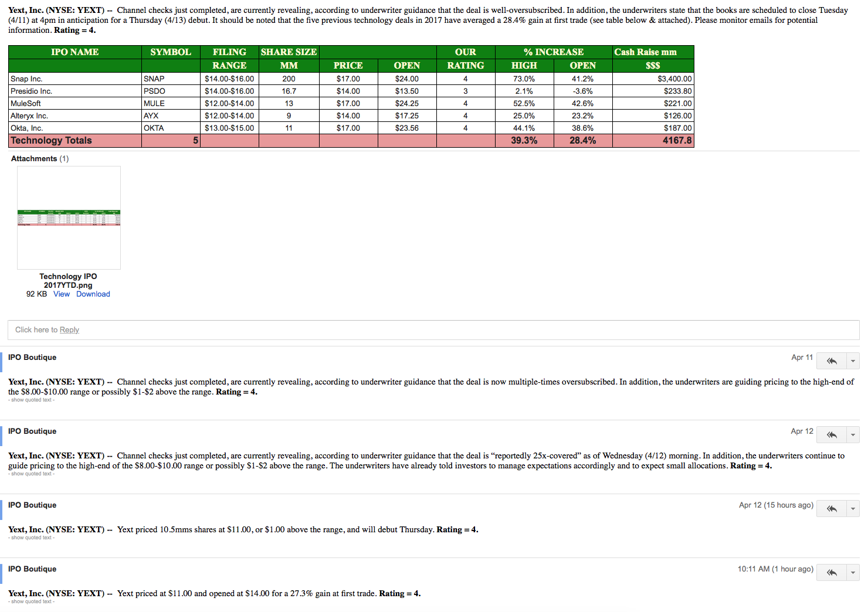Show quoted text in 10:11 AM message
This screenshot has width=868, height=612.
pyautogui.click(x=32, y=601)
